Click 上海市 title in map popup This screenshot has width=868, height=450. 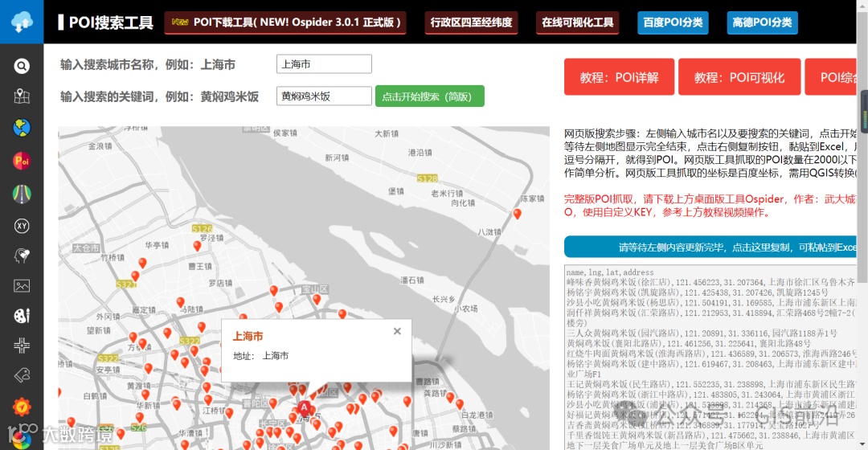(x=248, y=336)
